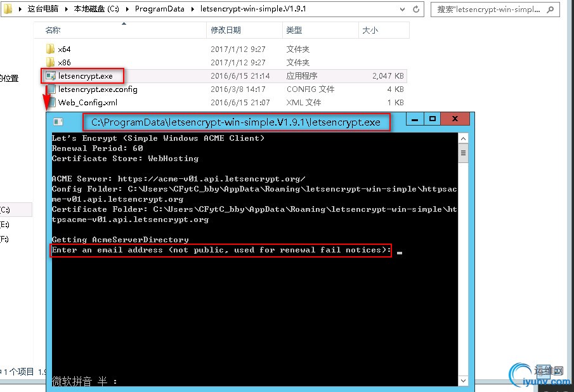Click the ACME Server URL line in console

point(178,179)
